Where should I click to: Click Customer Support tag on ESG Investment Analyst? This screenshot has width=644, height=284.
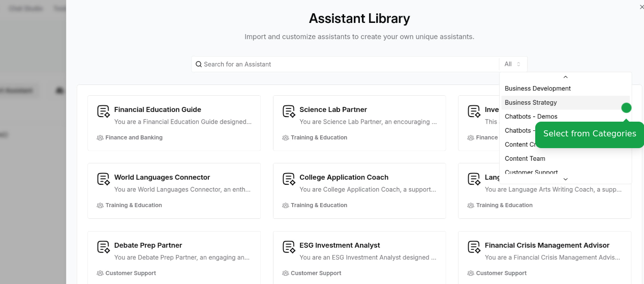[316, 273]
